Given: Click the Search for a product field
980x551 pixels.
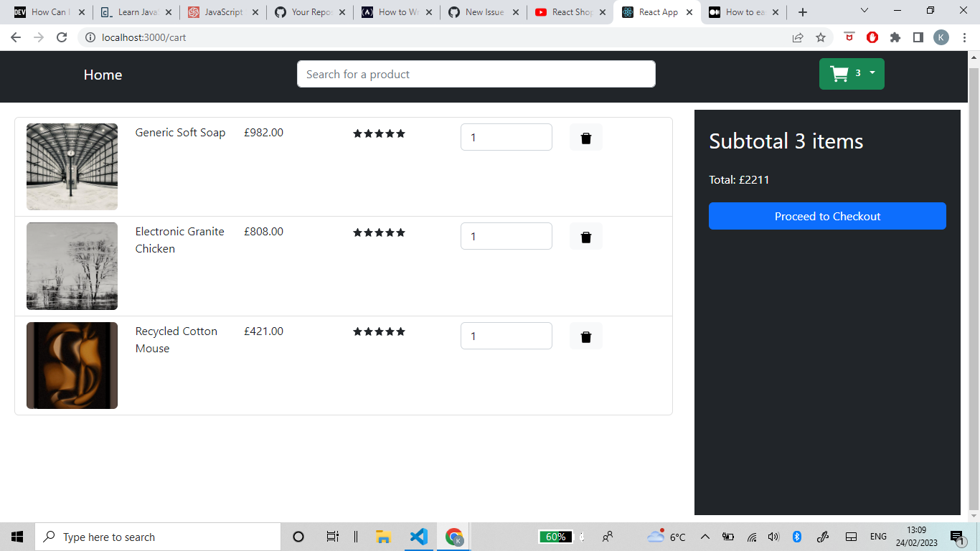Looking at the screenshot, I should [x=476, y=74].
